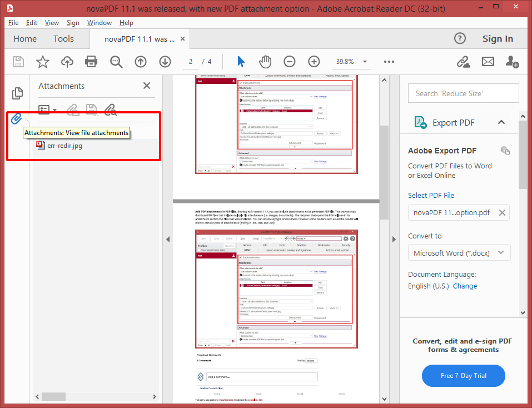Click the right tools pane scrollbar thumb
Viewport: 532px width, 408px height.
click(523, 155)
